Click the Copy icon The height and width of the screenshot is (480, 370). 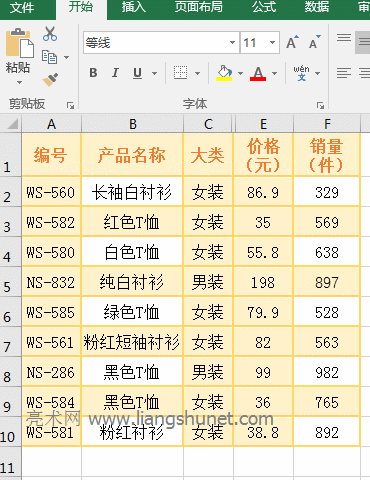pos(49,57)
